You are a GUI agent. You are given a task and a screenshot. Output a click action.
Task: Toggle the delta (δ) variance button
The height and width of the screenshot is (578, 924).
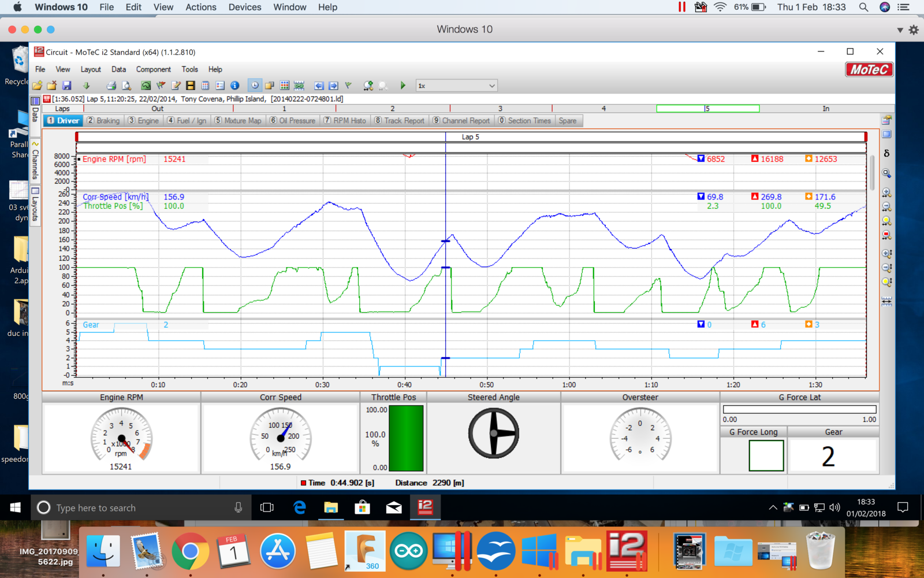pyautogui.click(x=886, y=153)
